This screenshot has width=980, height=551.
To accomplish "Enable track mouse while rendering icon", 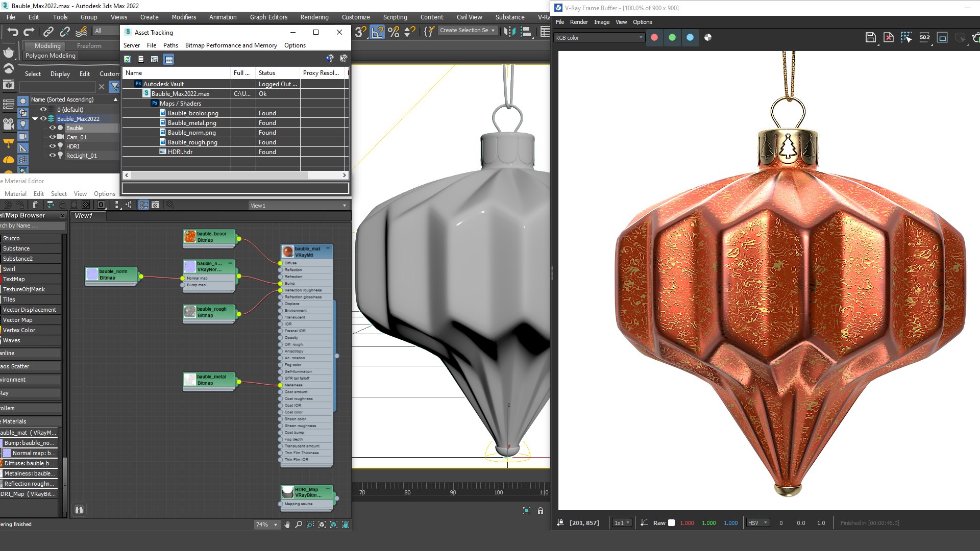I will pyautogui.click(x=906, y=37).
